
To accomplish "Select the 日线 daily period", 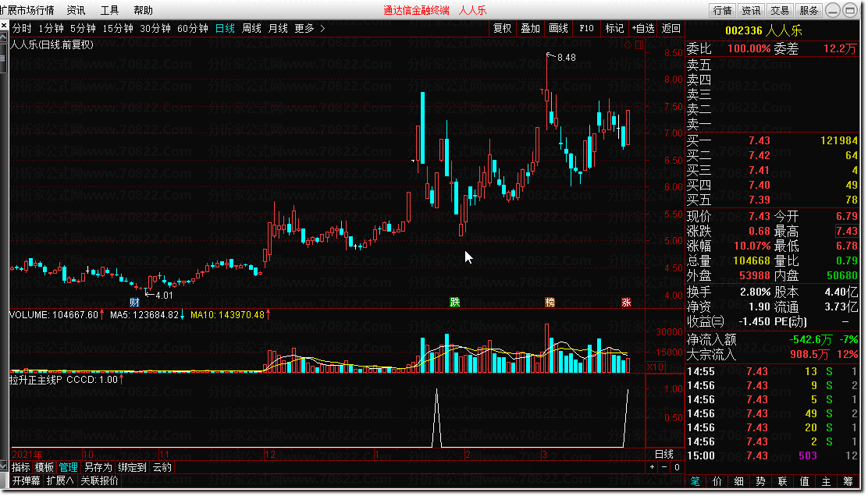I will 225,28.
